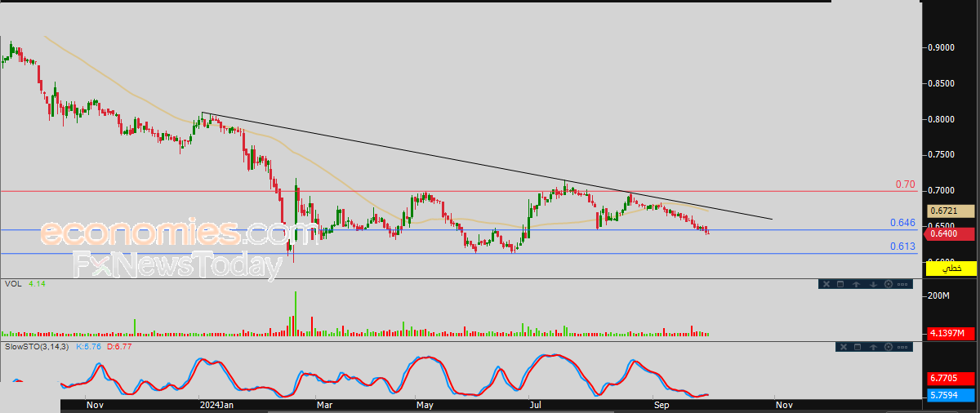Click the 0.9000 price axis label

point(942,47)
